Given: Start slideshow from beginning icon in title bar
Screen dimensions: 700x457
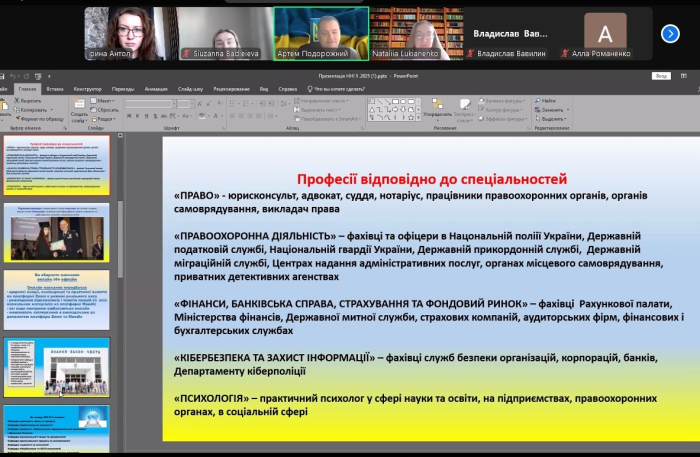Looking at the screenshot, I should coord(38,76).
